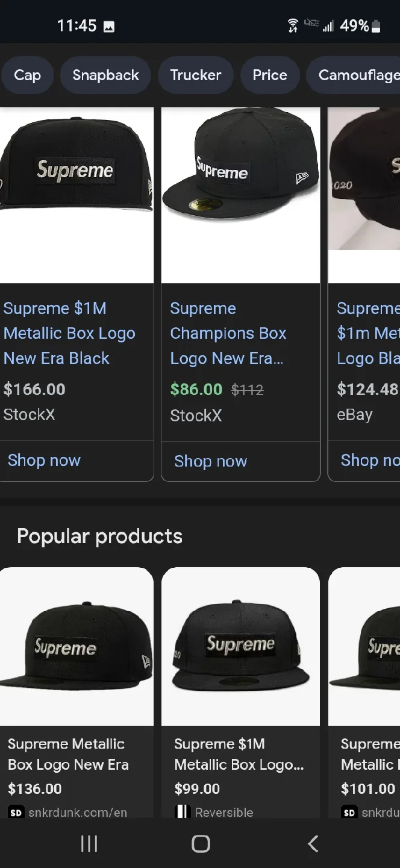Open the Price filter dropdown
Image resolution: width=400 pixels, height=868 pixels.
coord(270,75)
